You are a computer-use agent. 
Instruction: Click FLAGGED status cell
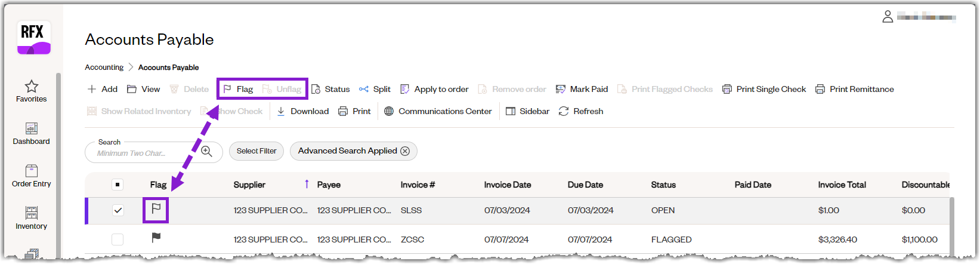672,240
